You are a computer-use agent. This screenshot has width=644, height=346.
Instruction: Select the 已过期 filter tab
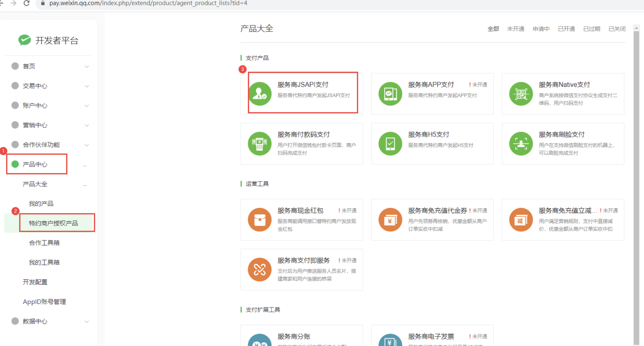point(592,29)
